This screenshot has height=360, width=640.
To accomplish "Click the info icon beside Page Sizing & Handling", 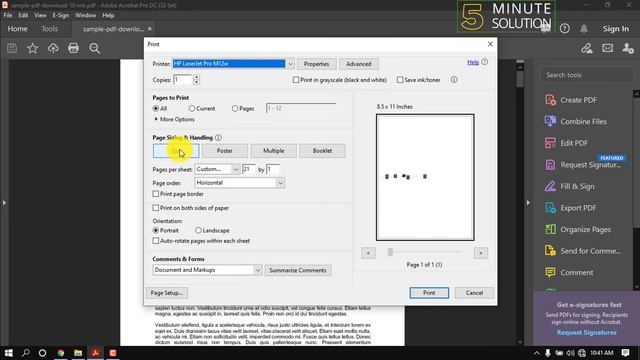I will coord(218,138).
